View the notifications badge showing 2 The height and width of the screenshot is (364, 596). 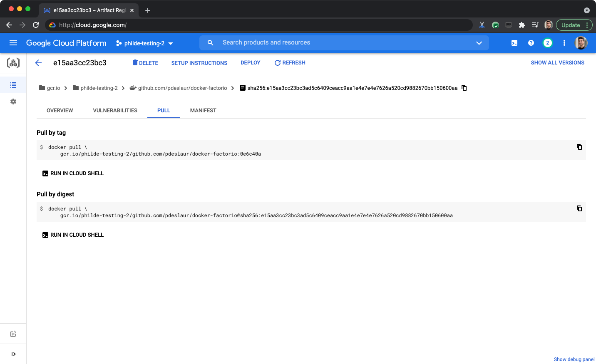point(548,43)
